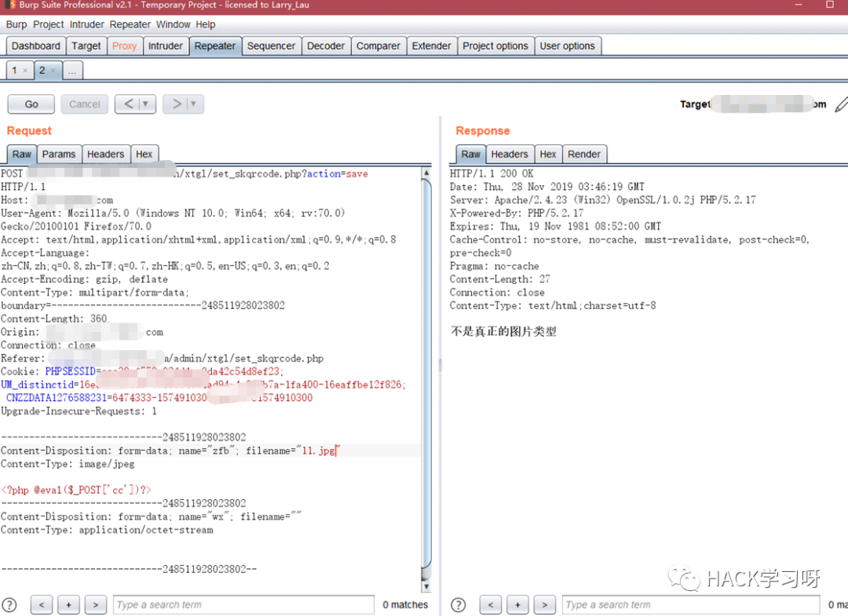Jump to previous match in response search
The width and height of the screenshot is (848, 616).
[x=491, y=605]
